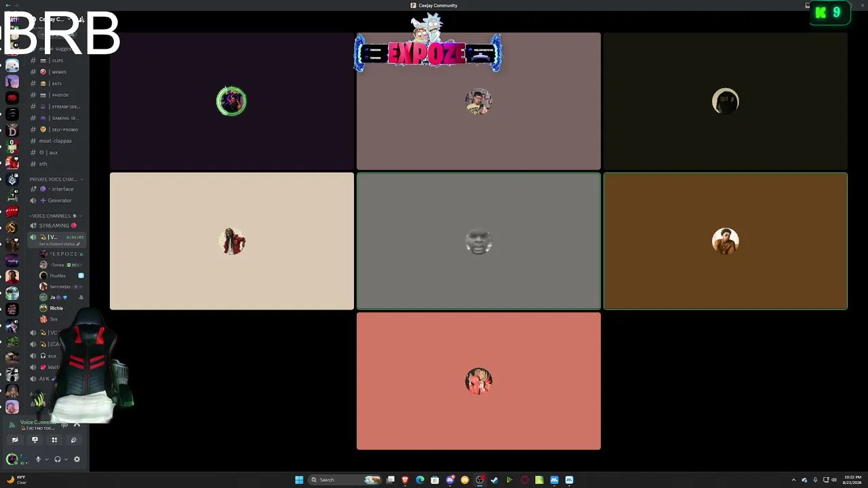Open the interface private voice chat channel
868x488 pixels.
pos(58,189)
